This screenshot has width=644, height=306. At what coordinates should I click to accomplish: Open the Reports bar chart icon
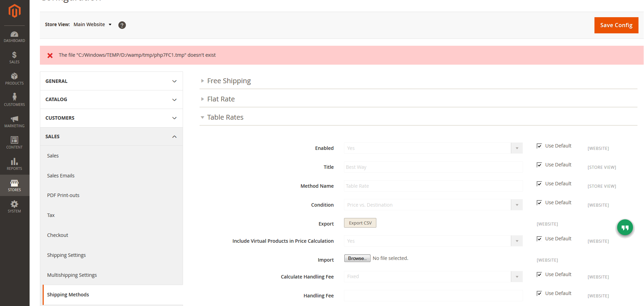click(x=14, y=164)
